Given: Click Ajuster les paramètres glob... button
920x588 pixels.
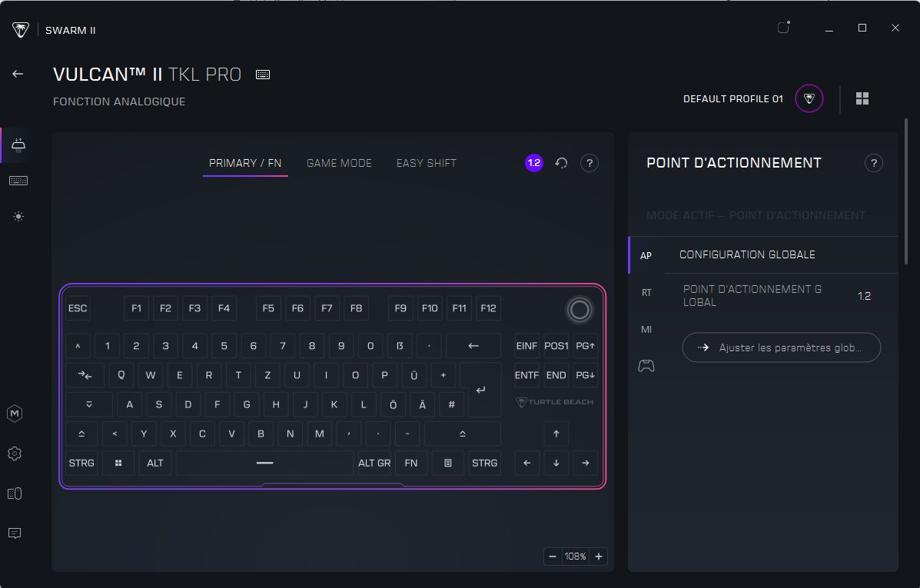Looking at the screenshot, I should [781, 347].
